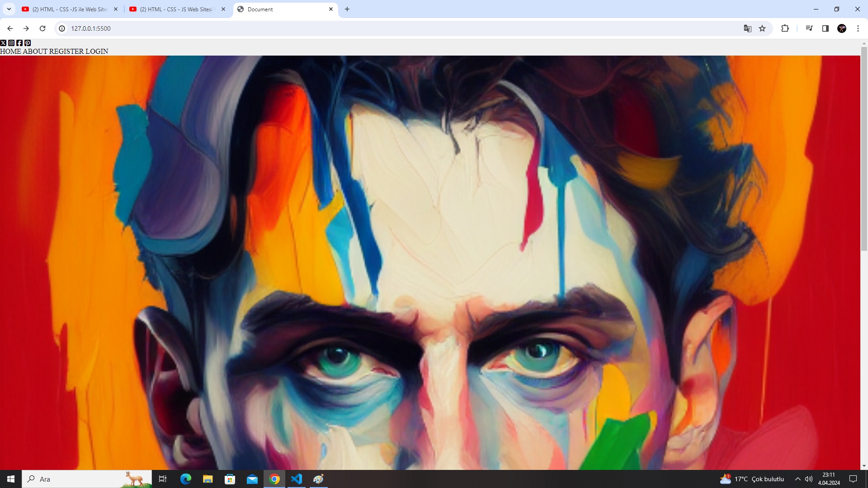Open the Extensions puzzle icon
Image resolution: width=868 pixels, height=488 pixels.
[x=785, y=28]
